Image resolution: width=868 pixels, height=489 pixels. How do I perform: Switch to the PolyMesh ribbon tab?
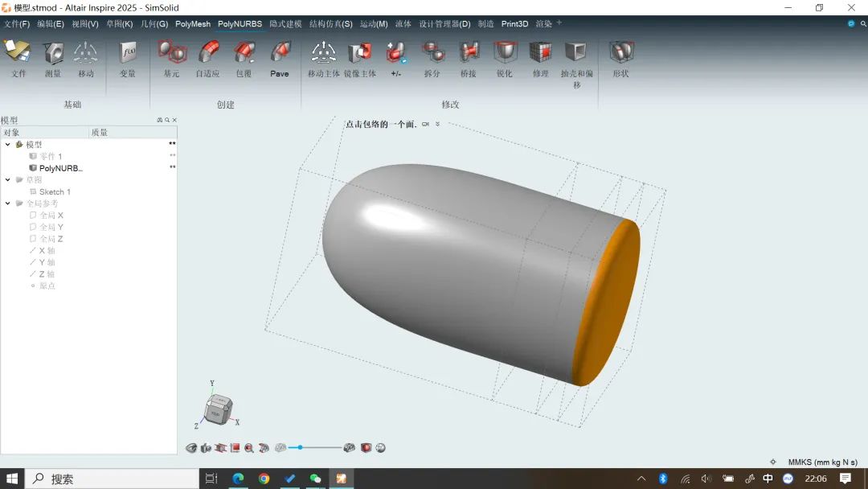(193, 24)
